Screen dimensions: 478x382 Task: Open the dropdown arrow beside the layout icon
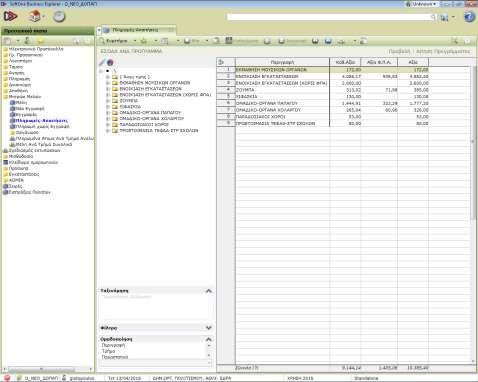tap(178, 41)
